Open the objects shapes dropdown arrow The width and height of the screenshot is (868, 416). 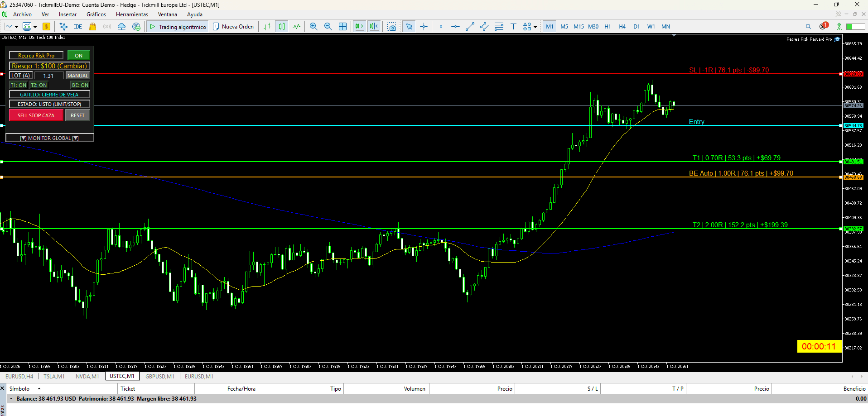[x=535, y=27]
